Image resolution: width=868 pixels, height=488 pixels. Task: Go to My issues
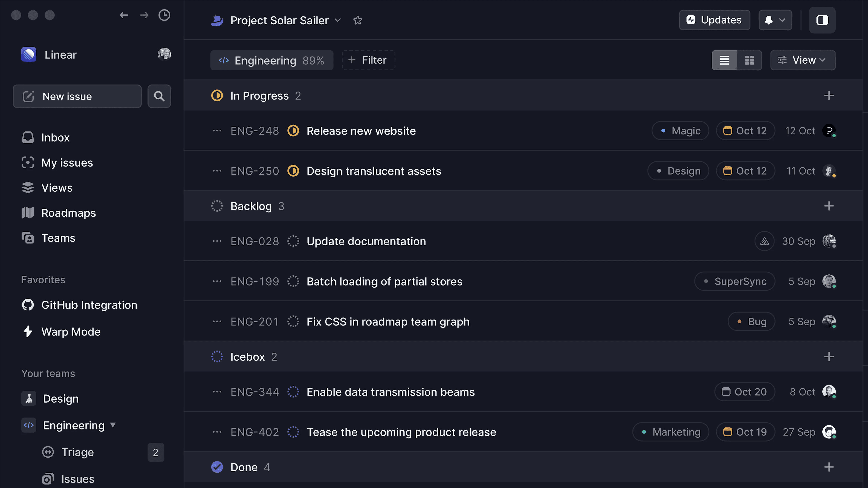pyautogui.click(x=57, y=163)
